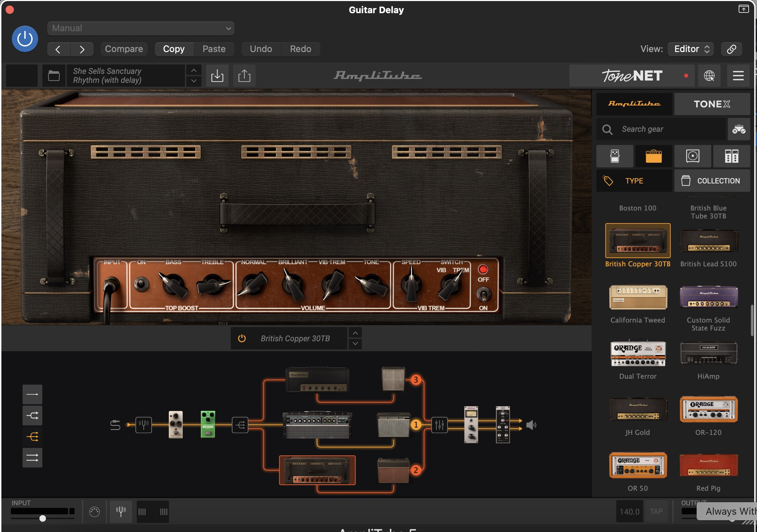Click the Undo button
Image resolution: width=757 pixels, height=532 pixels.
coord(261,49)
